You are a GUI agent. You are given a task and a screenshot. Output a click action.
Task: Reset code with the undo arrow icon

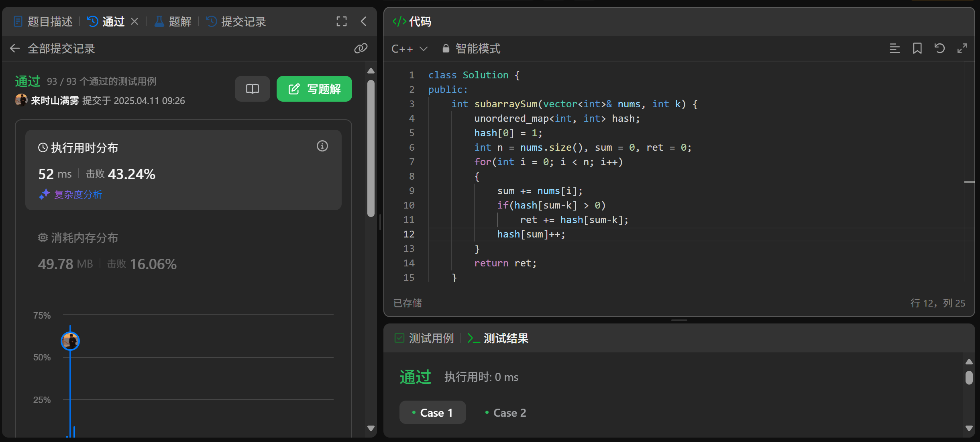point(939,49)
